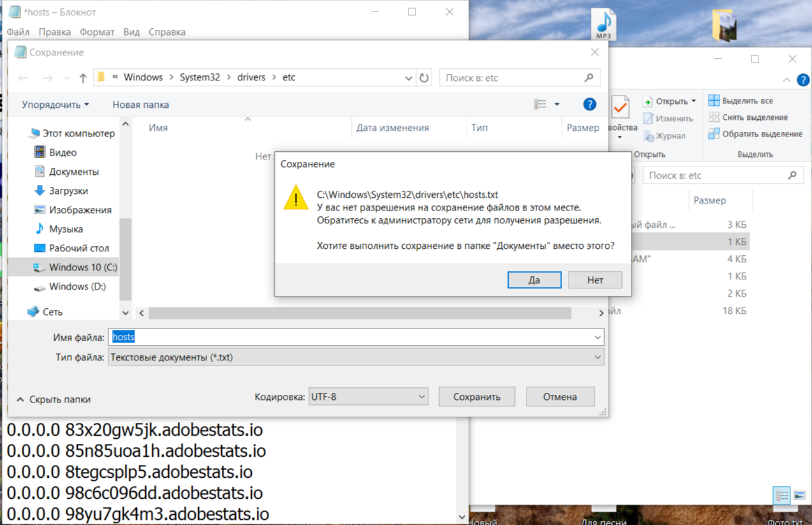Expand the Упорядочить menu

(x=55, y=105)
